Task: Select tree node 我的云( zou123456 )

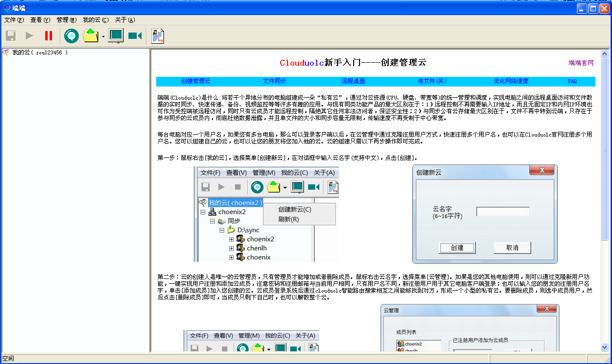Action: (40, 52)
